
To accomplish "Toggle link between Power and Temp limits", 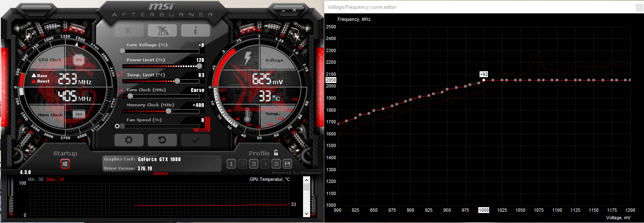I will pyautogui.click(x=120, y=74).
